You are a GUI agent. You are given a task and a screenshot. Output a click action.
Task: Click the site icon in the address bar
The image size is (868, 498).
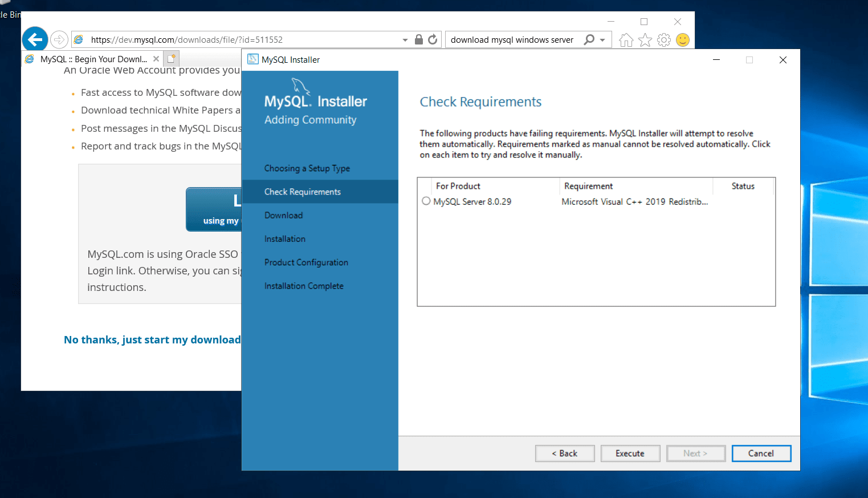[x=78, y=39]
